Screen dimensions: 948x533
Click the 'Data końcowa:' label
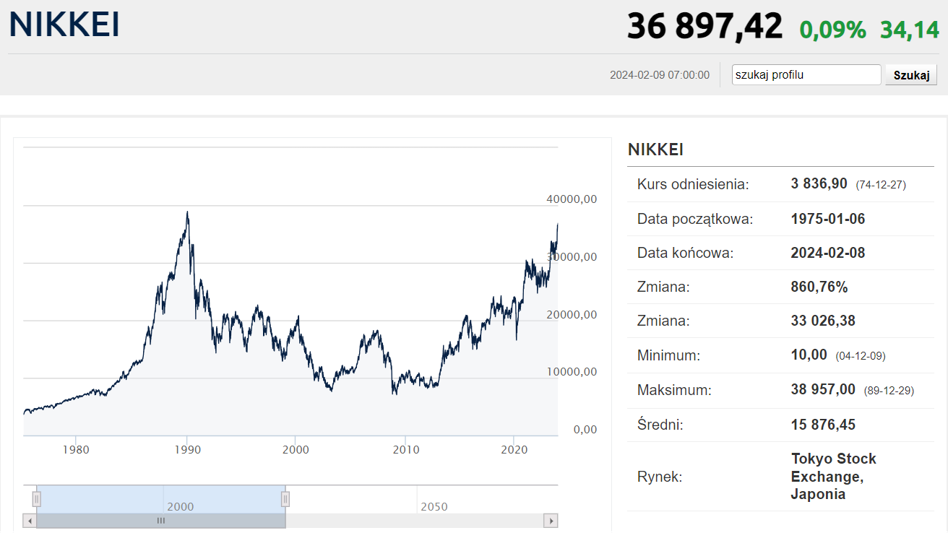[x=685, y=253]
